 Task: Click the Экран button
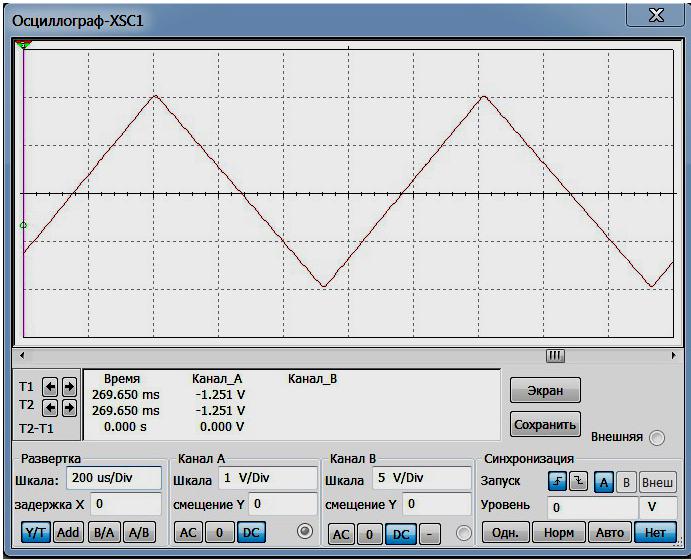pos(545,390)
